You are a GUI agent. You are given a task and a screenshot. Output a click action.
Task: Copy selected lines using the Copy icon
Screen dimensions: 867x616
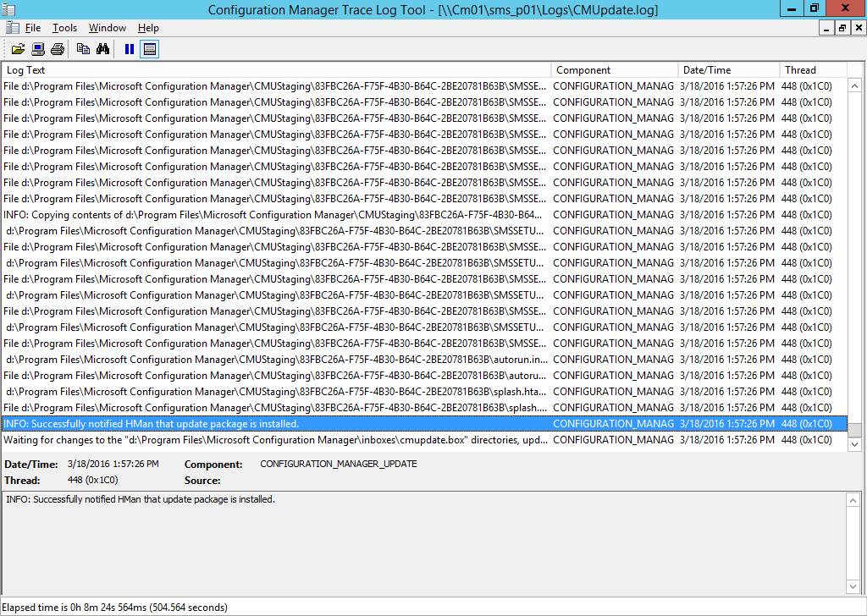tap(83, 49)
